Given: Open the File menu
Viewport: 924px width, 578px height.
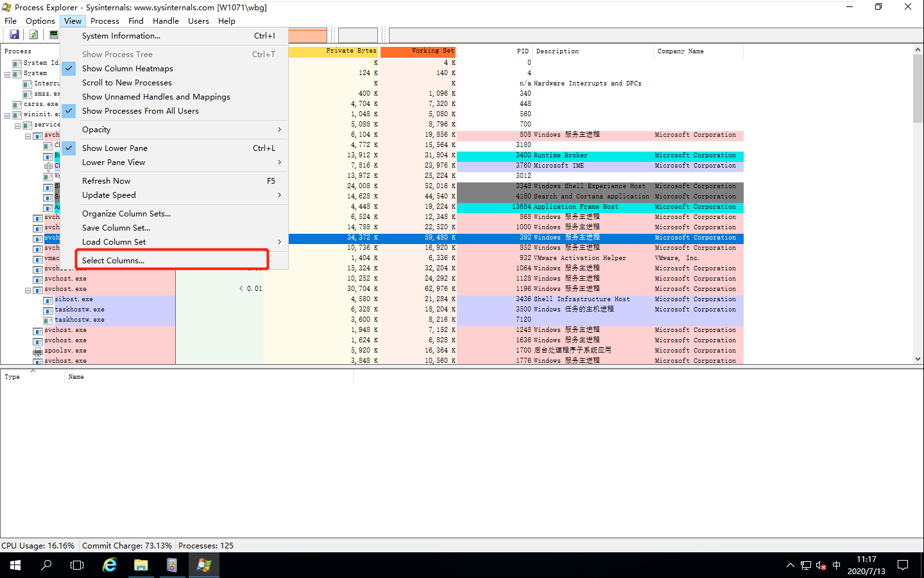Looking at the screenshot, I should (11, 21).
